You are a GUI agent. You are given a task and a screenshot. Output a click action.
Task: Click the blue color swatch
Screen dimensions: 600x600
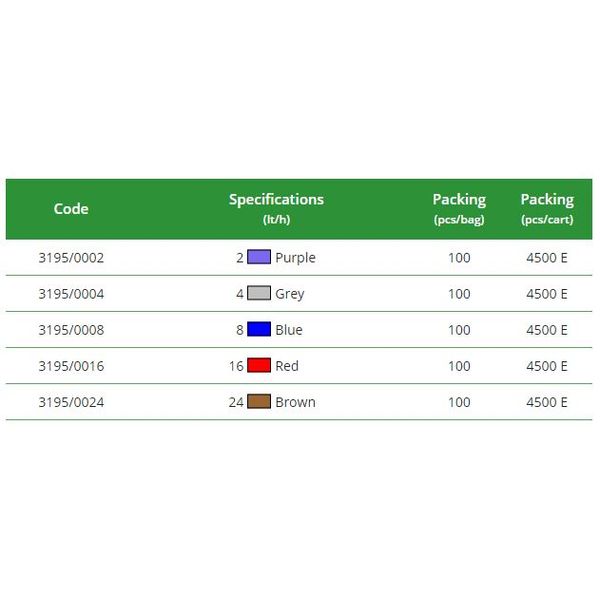259,329
